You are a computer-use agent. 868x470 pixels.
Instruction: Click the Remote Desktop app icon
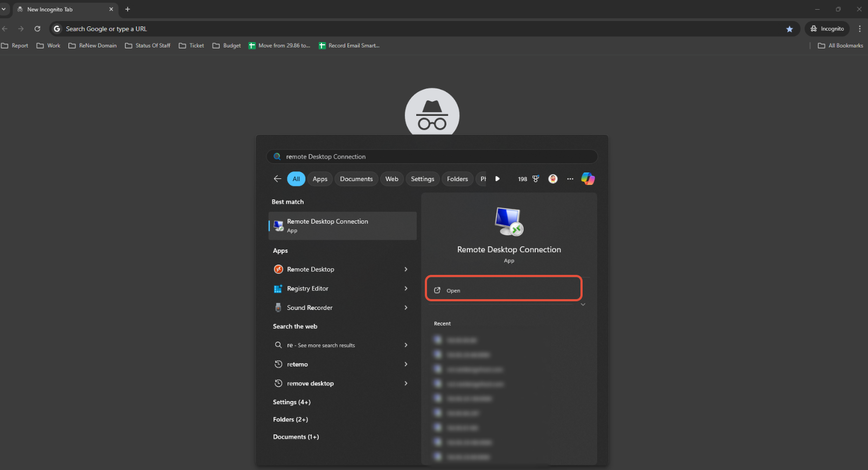pyautogui.click(x=278, y=269)
